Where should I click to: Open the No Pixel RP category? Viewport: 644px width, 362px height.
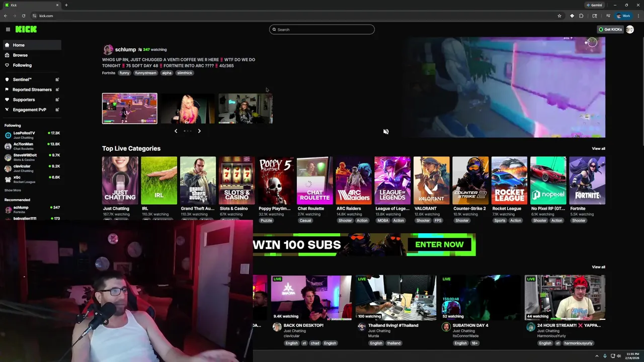(x=548, y=180)
